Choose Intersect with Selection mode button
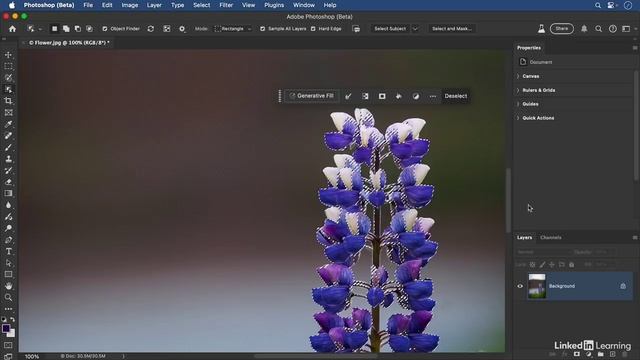Viewport: 640px width, 360px height. pyautogui.click(x=89, y=29)
